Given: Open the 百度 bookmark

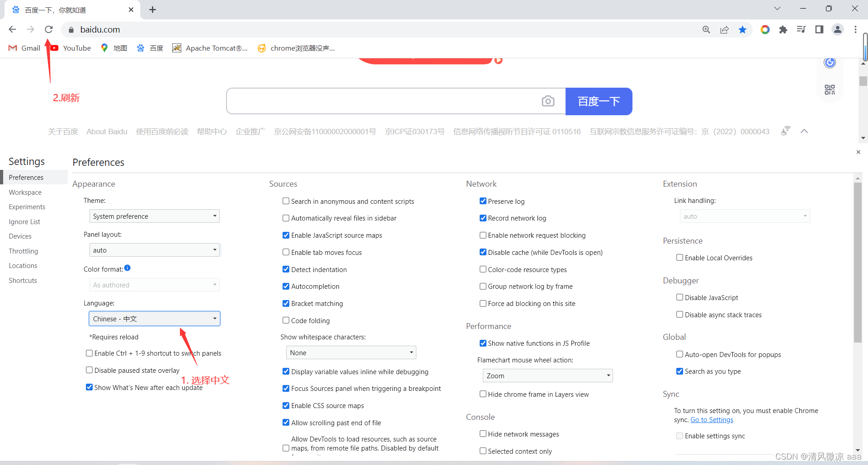Looking at the screenshot, I should pos(150,48).
